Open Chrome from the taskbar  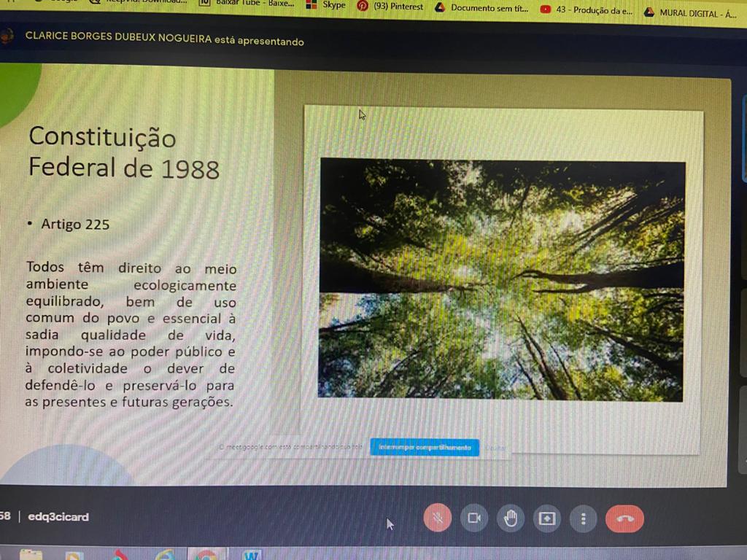(206, 555)
